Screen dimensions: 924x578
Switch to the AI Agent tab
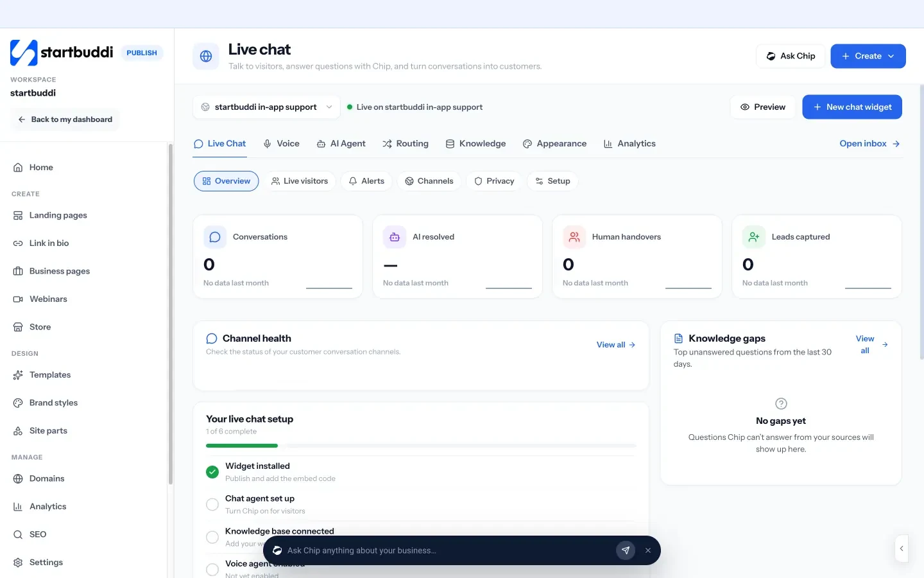pos(341,144)
